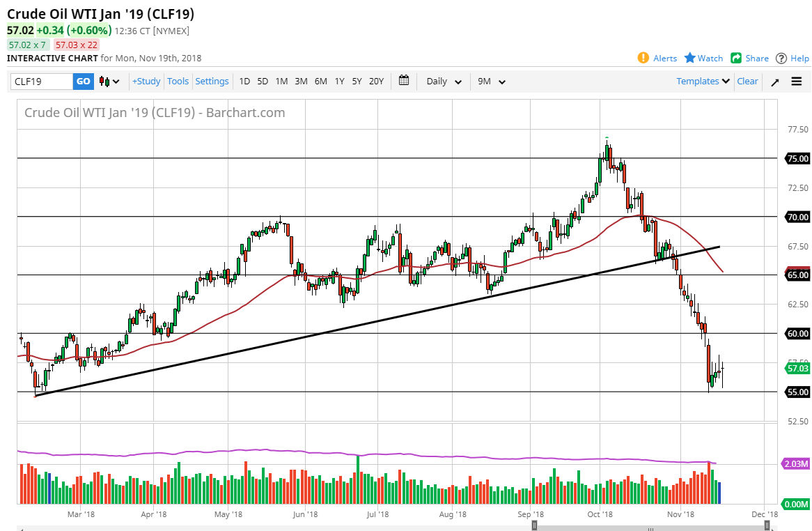Viewport: 812px width, 531px height.
Task: Enable the 20Y view
Action: click(x=376, y=81)
